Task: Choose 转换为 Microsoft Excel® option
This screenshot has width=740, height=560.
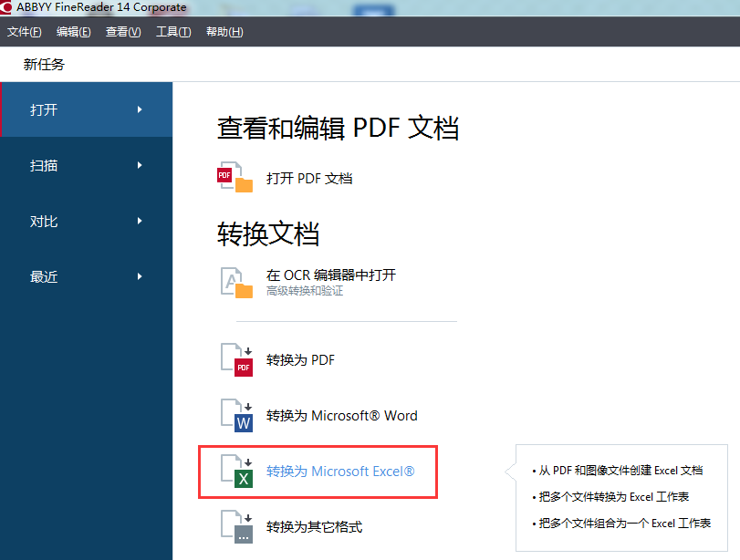Action: tap(340, 472)
